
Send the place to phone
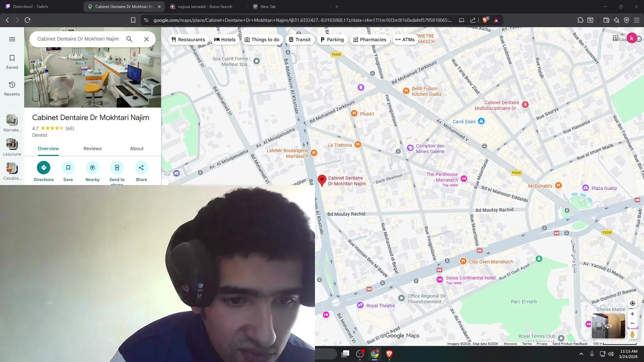(x=117, y=172)
